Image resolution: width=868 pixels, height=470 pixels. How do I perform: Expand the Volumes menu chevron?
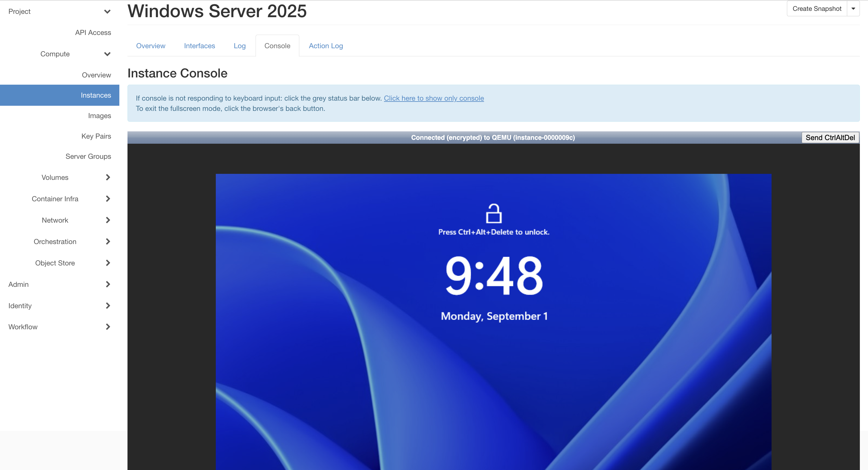tap(108, 177)
